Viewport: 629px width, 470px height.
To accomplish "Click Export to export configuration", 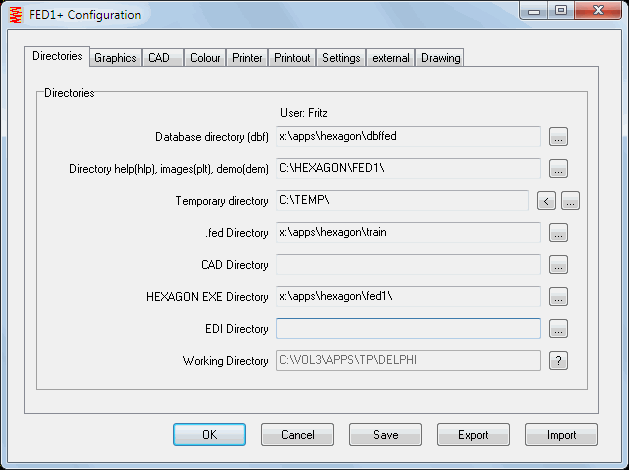I will 473,435.
